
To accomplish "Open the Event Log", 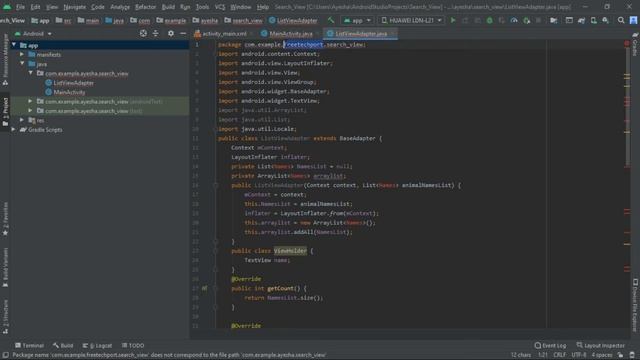I will point(550,345).
